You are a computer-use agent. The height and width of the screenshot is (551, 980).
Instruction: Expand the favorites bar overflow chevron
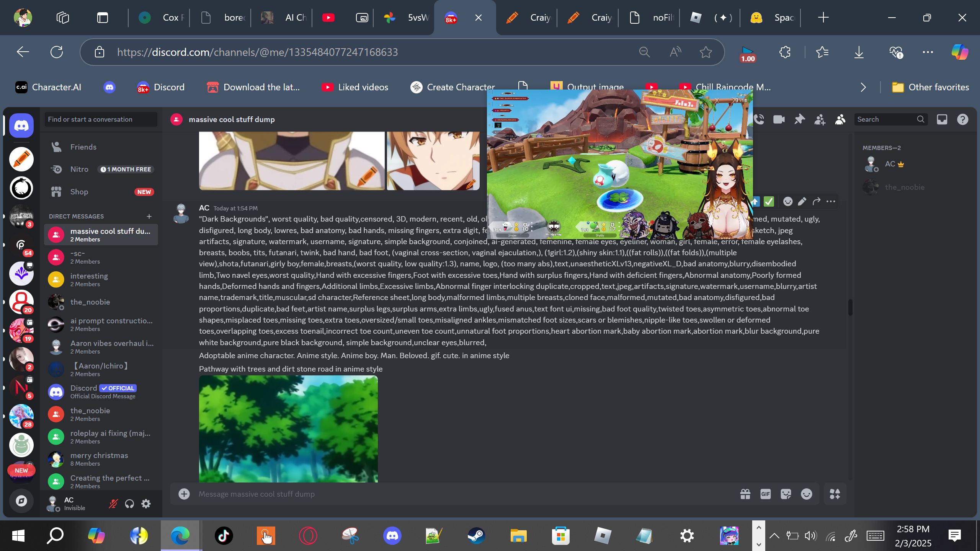(x=863, y=87)
